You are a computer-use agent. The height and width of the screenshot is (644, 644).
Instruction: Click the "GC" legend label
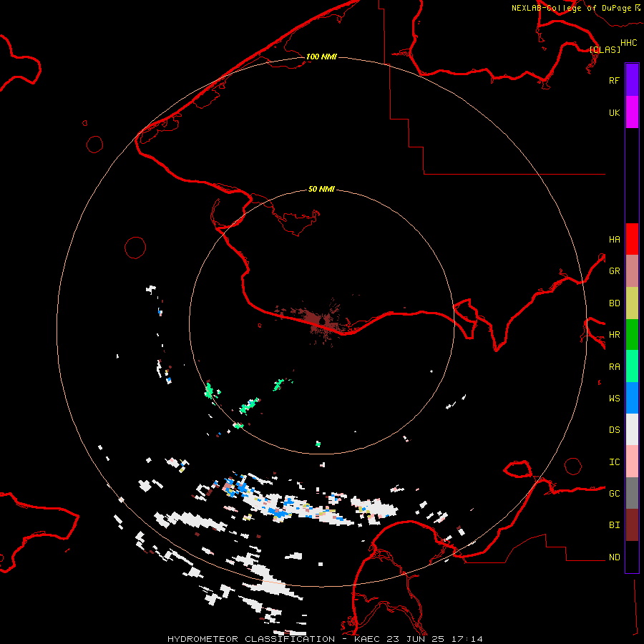coord(614,493)
